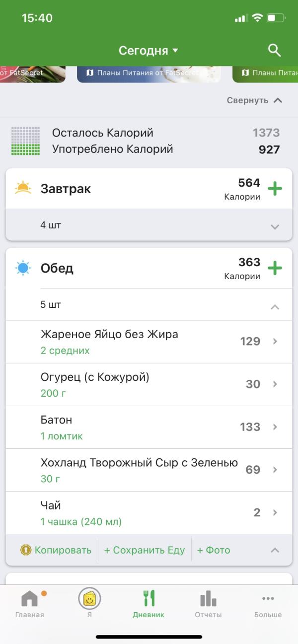
Task: Open the Главная home tab
Action: pyautogui.click(x=29, y=603)
